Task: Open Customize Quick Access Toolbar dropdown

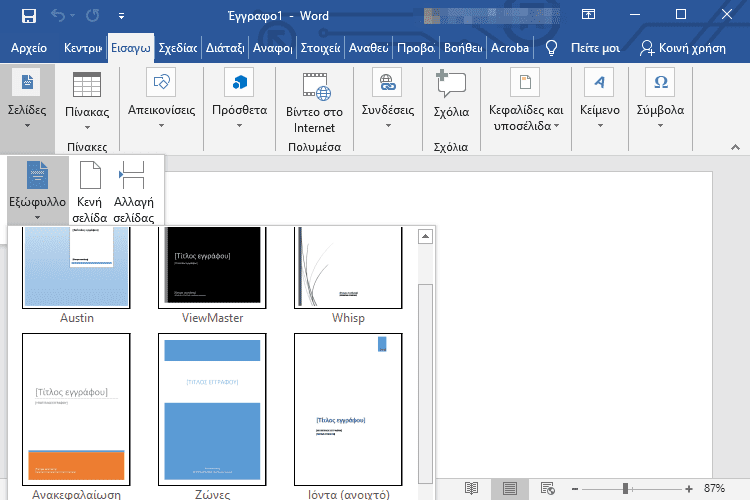Action: [x=121, y=16]
